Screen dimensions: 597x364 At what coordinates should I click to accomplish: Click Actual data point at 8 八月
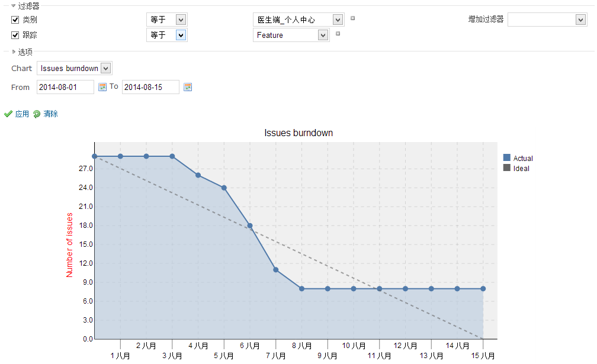point(302,289)
